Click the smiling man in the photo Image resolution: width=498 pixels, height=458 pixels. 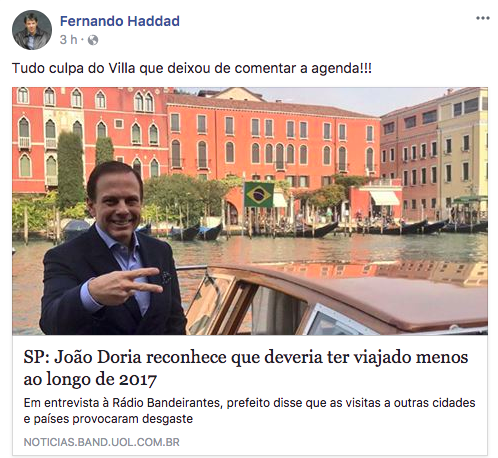(113, 248)
